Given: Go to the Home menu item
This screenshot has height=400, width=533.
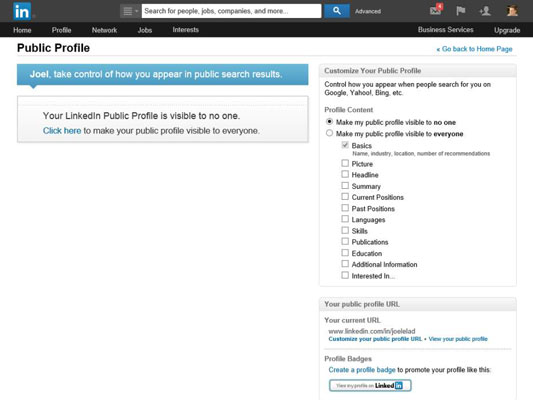Looking at the screenshot, I should pos(22,30).
